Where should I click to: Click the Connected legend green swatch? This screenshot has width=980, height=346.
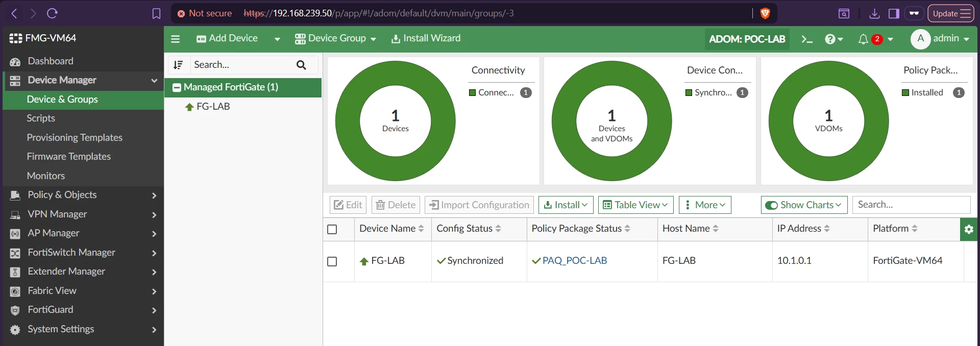tap(472, 93)
